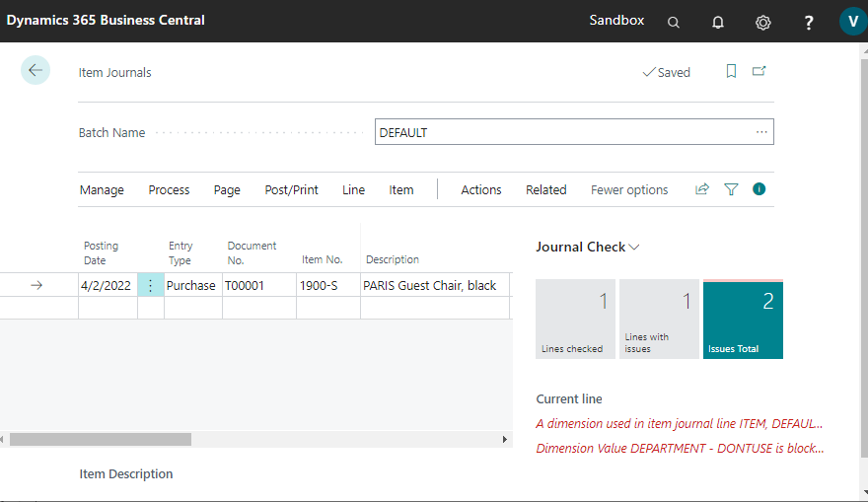868x502 pixels.
Task: Click the Item Journals page title
Action: 114,73
